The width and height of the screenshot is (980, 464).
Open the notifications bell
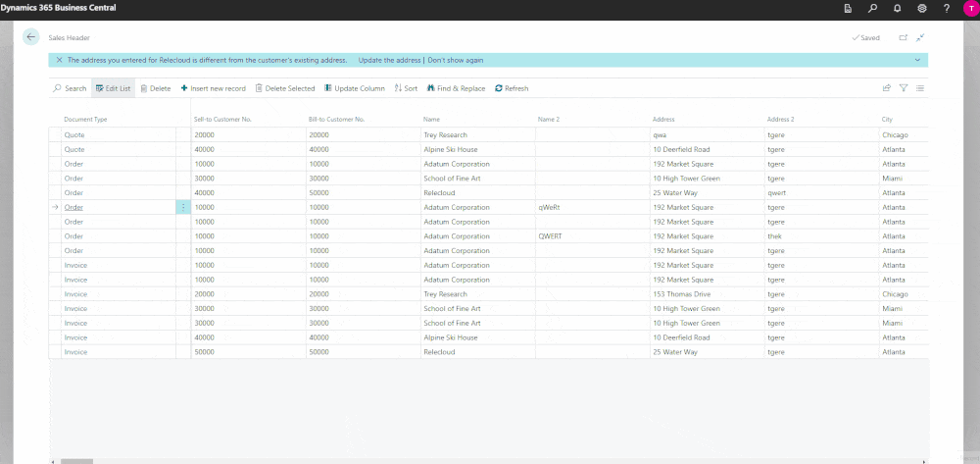coord(897,9)
